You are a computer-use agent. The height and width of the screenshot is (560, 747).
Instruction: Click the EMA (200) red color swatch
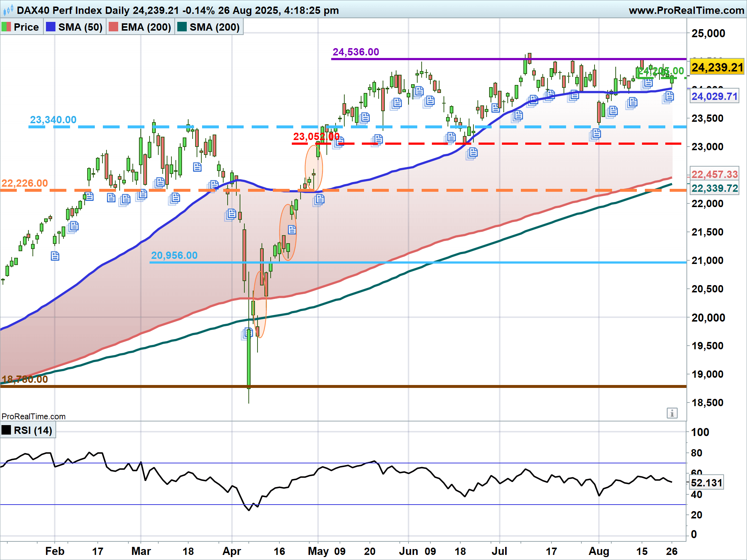point(113,27)
